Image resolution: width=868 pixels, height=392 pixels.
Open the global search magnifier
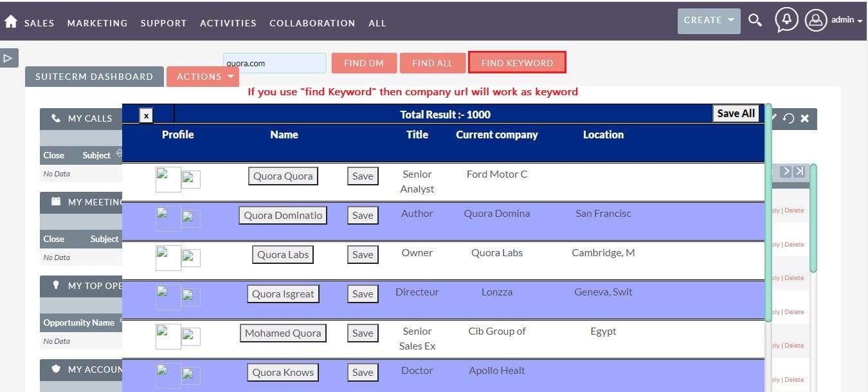[x=755, y=21]
